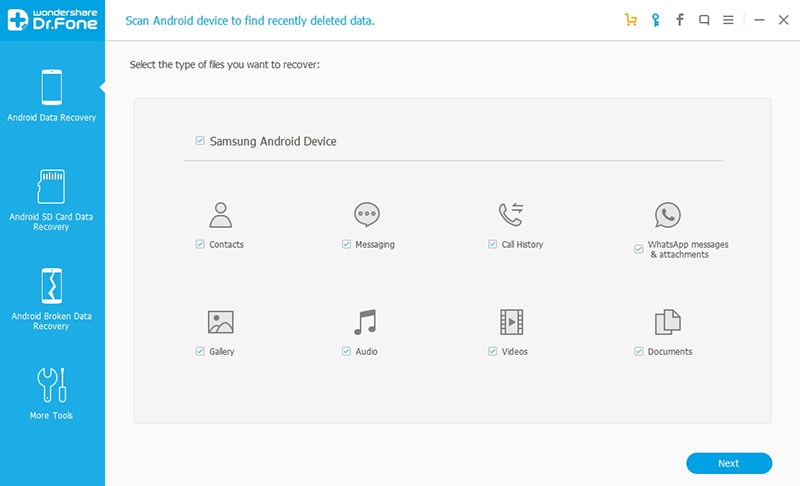Click the Audio music note icon
The height and width of the screenshot is (486, 800).
click(365, 322)
